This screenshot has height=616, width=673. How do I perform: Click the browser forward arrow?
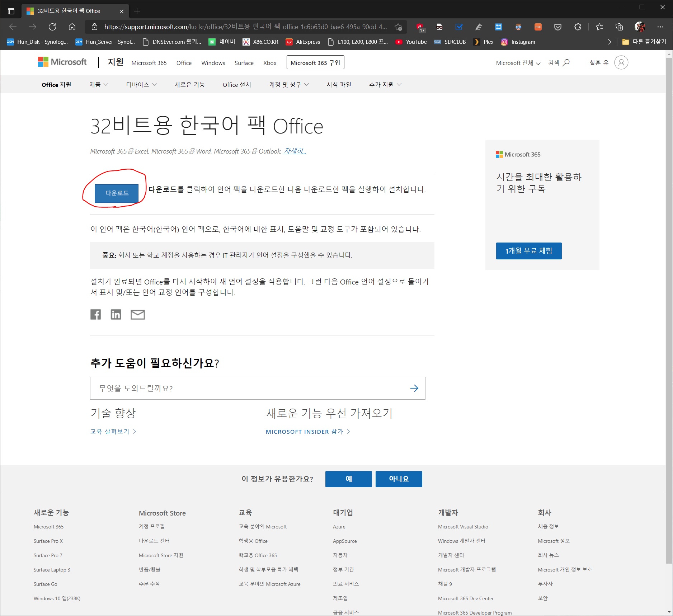pyautogui.click(x=33, y=27)
